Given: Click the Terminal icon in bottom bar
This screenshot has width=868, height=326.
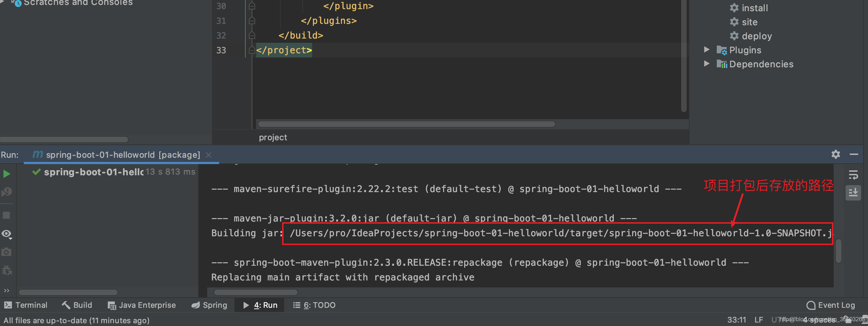Looking at the screenshot, I should coord(8,305).
